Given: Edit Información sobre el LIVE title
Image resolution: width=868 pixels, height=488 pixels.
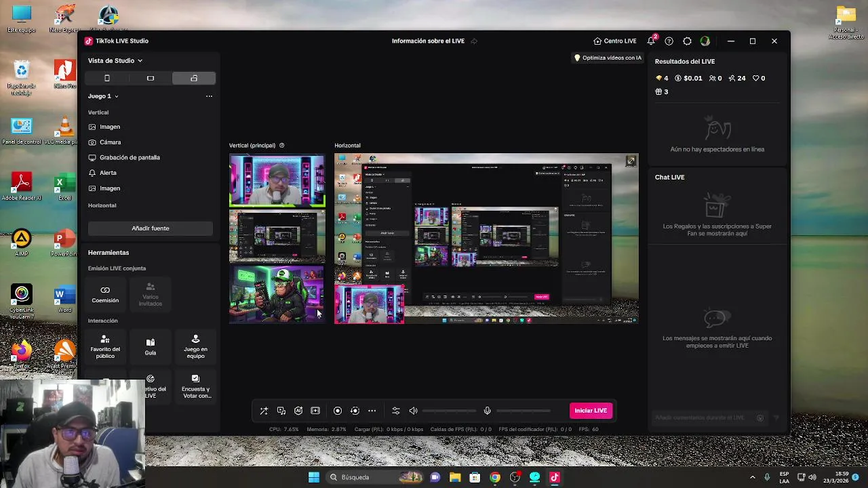Looking at the screenshot, I should 428,41.
